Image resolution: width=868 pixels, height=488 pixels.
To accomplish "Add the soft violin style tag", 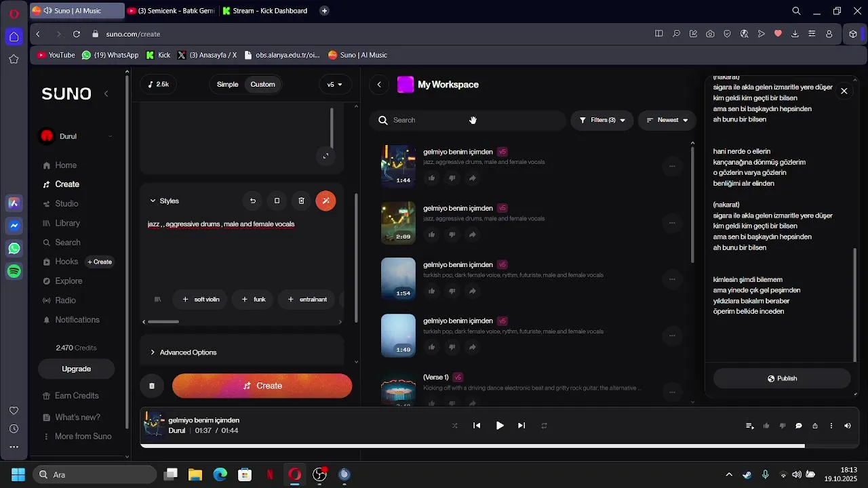I will [x=201, y=299].
